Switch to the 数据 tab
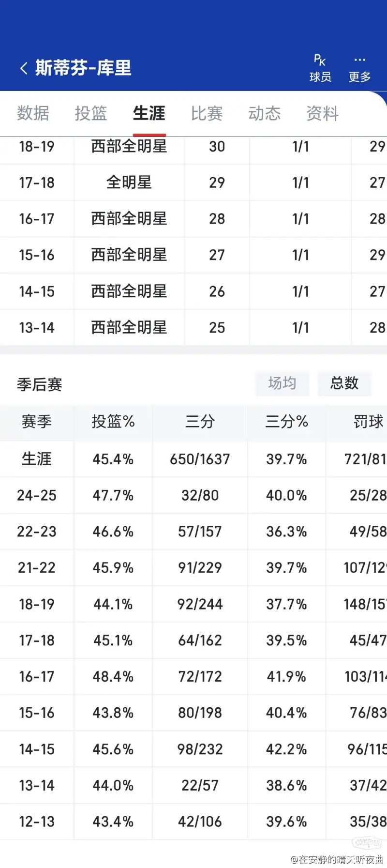 click(33, 113)
